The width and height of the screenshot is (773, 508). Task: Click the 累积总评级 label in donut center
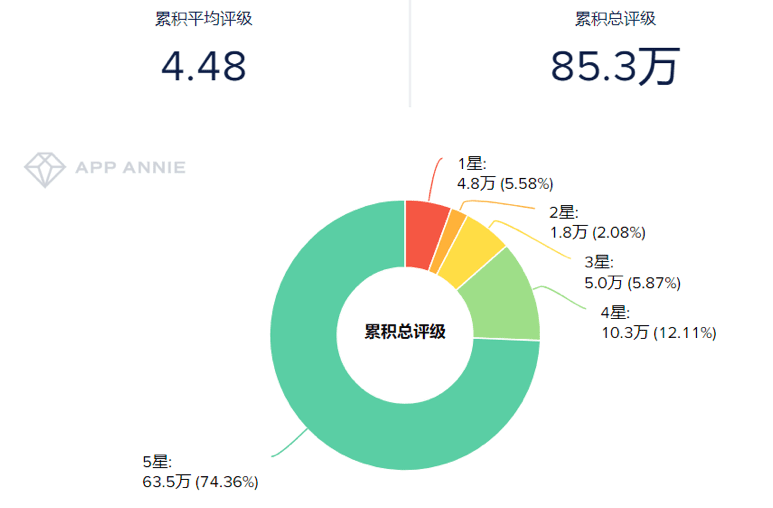click(x=405, y=331)
